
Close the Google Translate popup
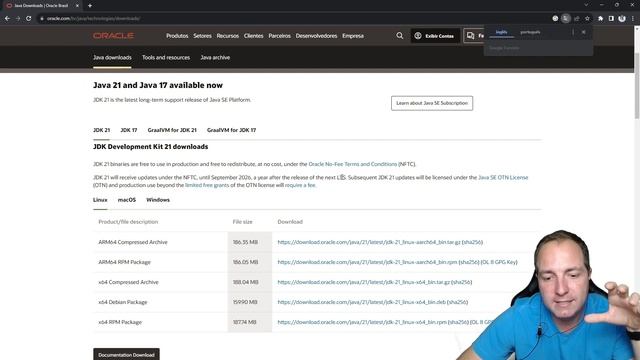click(x=584, y=32)
